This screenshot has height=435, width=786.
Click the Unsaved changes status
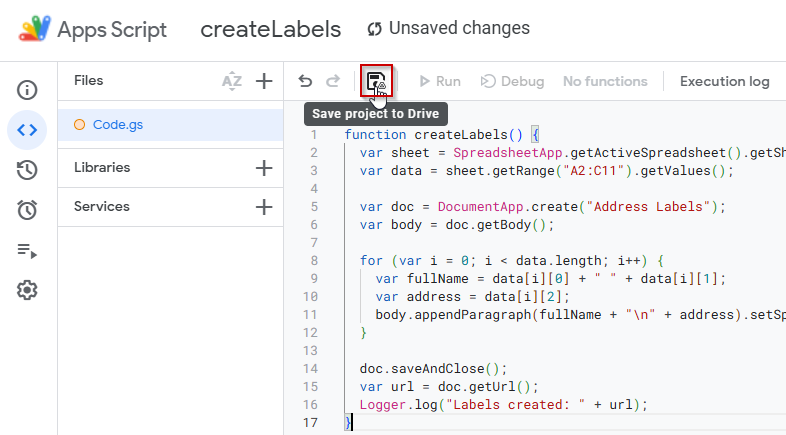click(459, 28)
